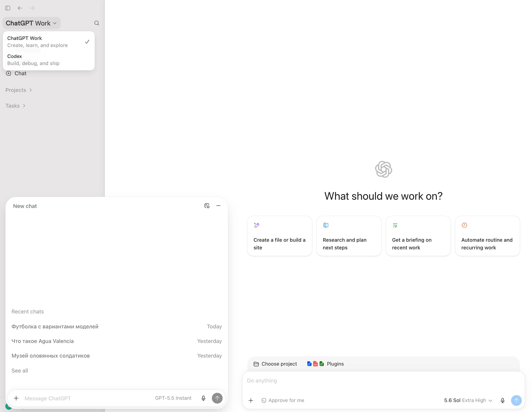Start dictation in the Message ChatGPT box
The image size is (532, 412).
203,398
